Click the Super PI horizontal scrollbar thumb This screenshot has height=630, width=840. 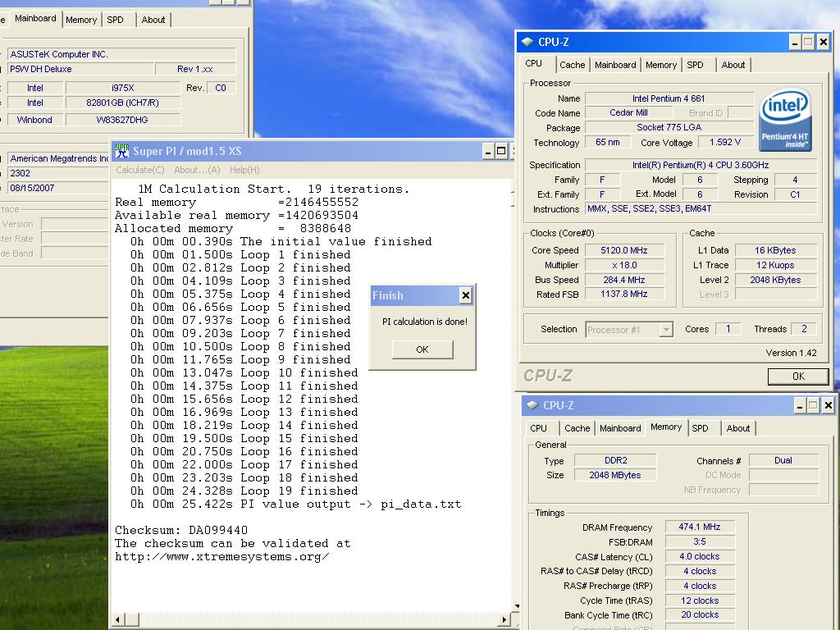132,619
